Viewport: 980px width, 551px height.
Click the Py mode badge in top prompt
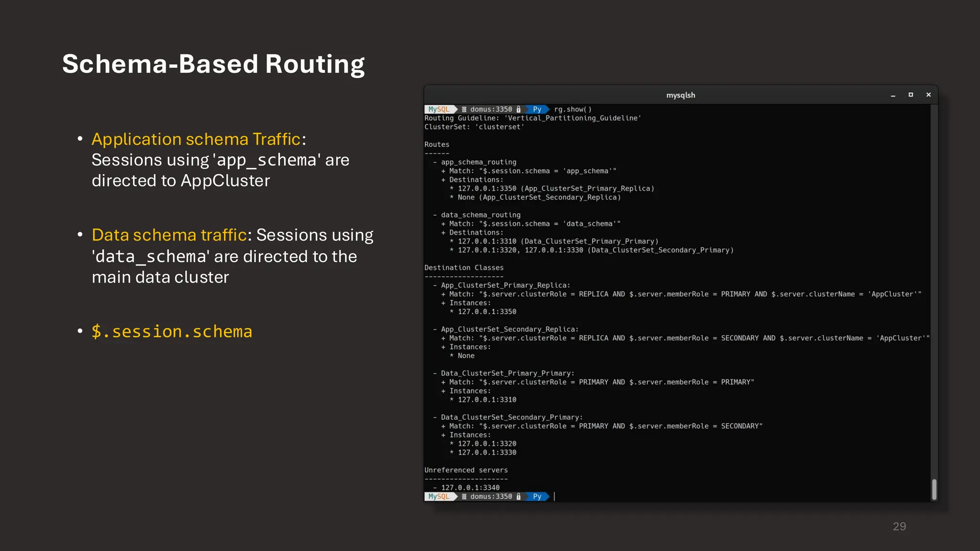pyautogui.click(x=537, y=109)
